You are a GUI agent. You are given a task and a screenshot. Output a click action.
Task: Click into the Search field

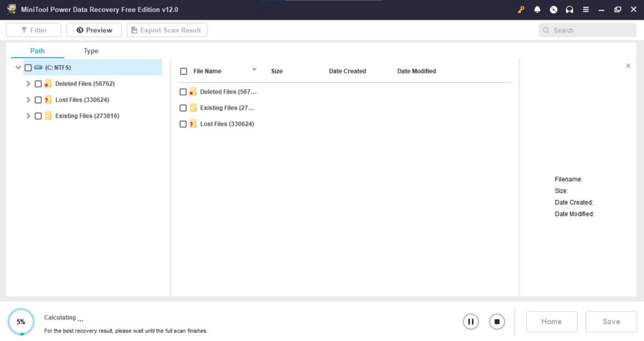point(587,30)
